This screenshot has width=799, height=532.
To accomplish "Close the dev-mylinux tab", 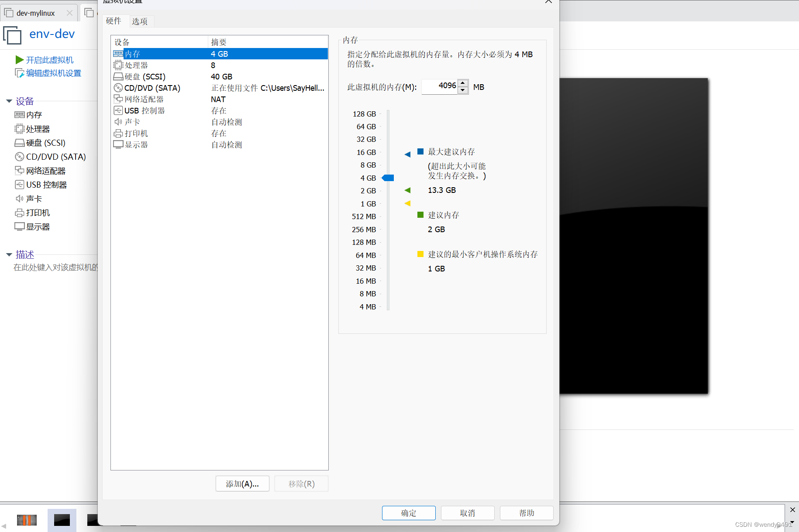I will pyautogui.click(x=69, y=13).
